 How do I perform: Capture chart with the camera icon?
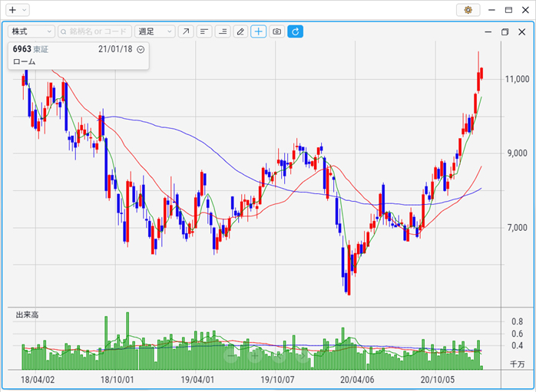(277, 31)
